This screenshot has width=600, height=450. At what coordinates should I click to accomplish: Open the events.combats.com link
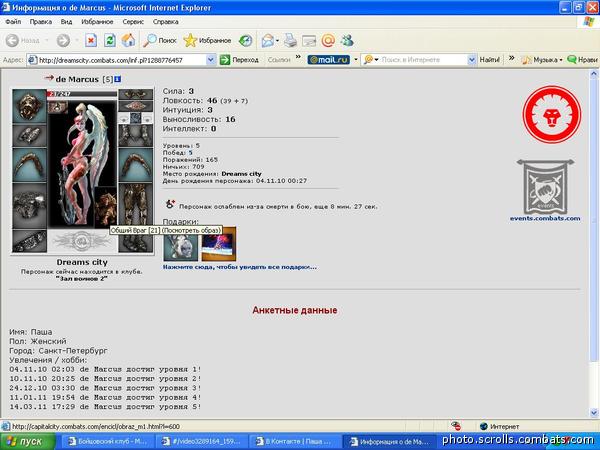click(x=545, y=218)
